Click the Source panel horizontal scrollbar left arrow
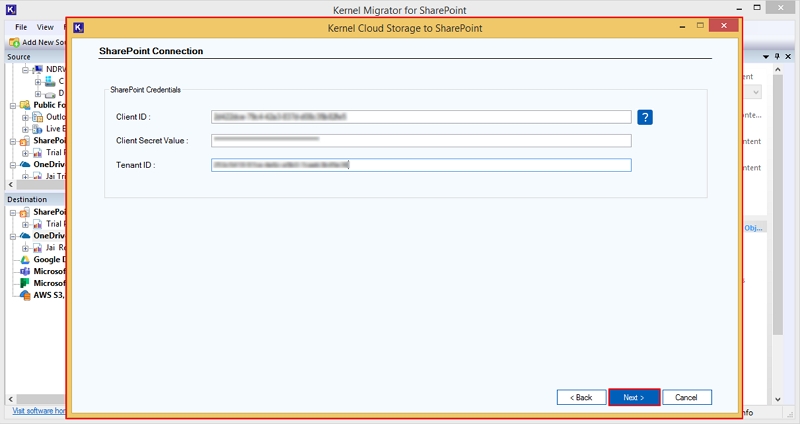 [x=11, y=184]
